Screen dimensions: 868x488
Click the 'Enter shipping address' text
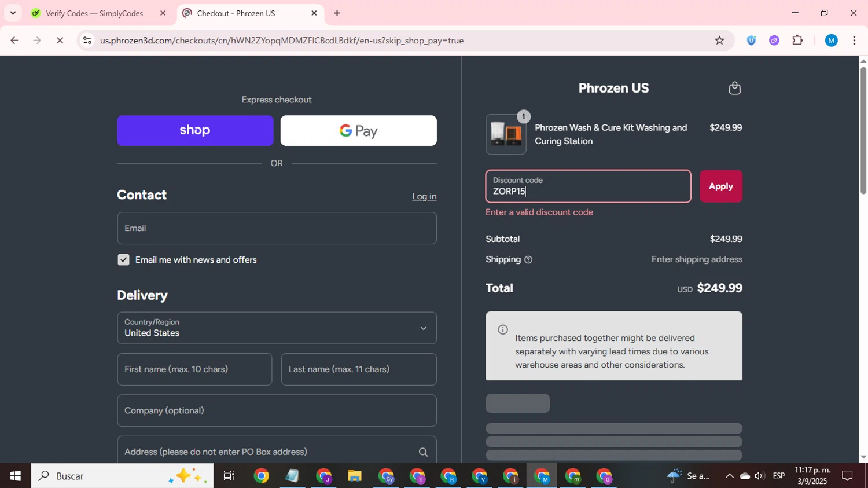pos(697,259)
